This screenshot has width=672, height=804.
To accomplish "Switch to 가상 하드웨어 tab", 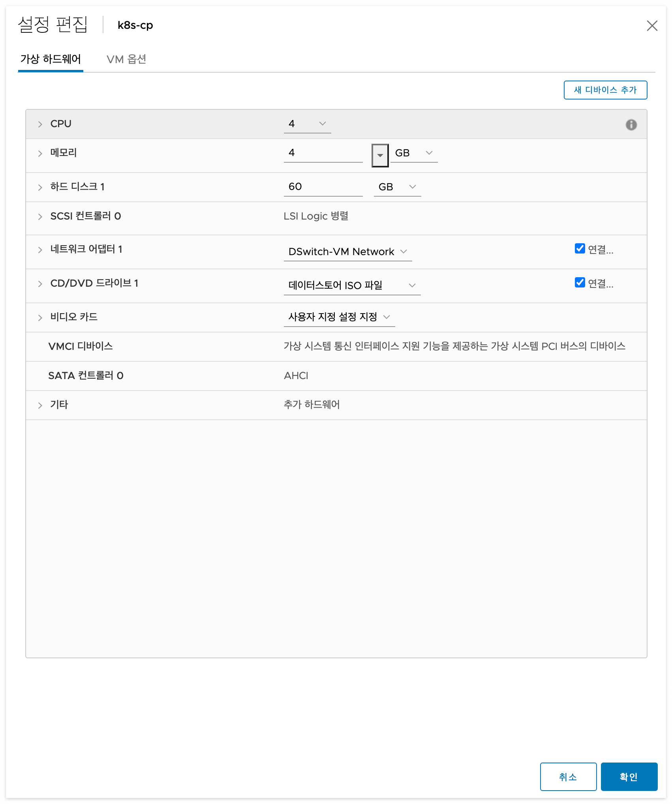I will pyautogui.click(x=51, y=59).
